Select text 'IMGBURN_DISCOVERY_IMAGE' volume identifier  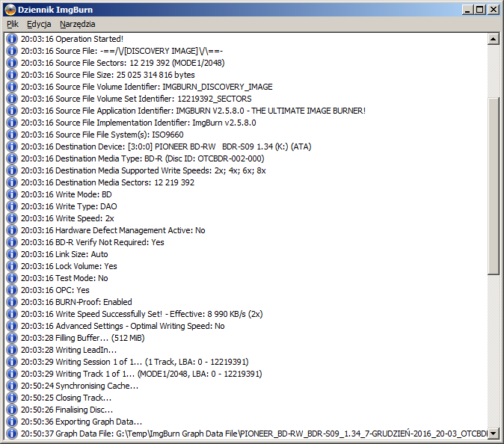218,87
